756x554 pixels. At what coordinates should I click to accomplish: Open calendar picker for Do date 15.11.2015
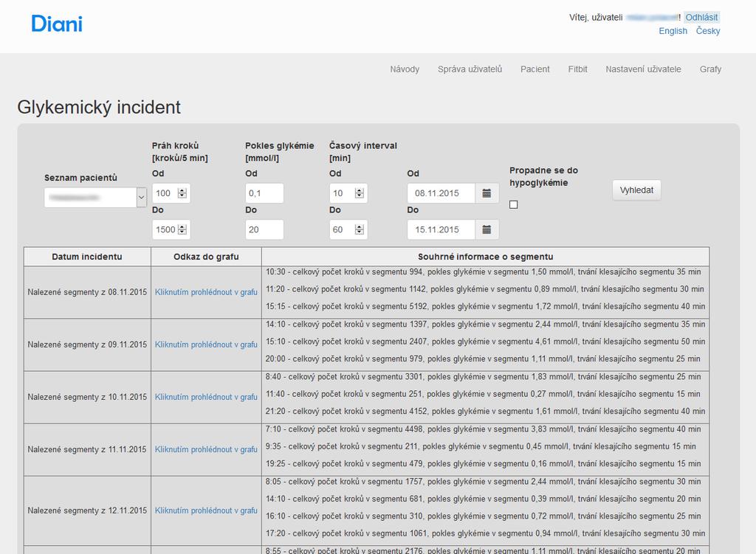tap(487, 230)
